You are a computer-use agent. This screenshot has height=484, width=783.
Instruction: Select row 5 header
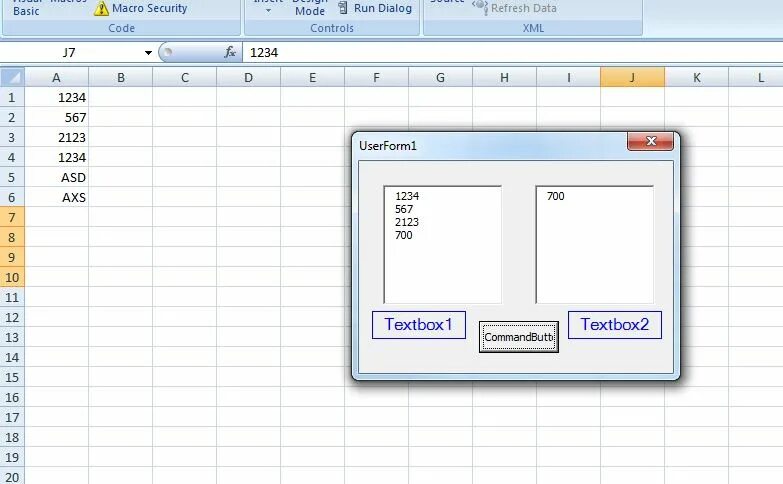(x=12, y=177)
